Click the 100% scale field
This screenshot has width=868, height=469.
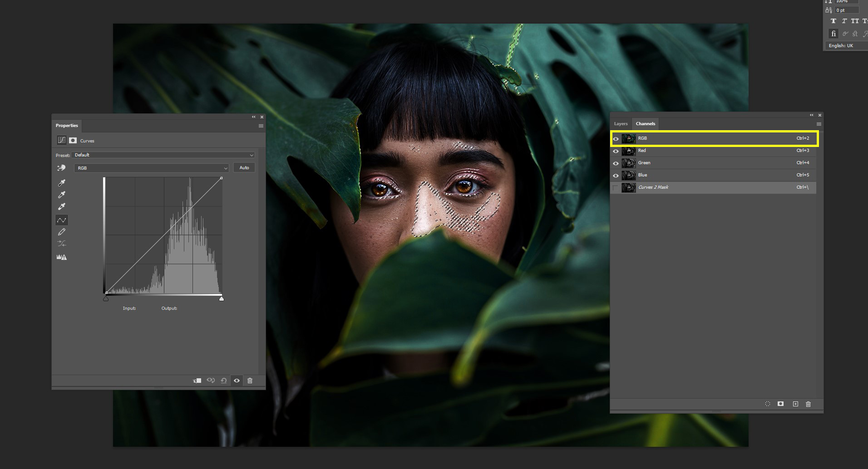click(846, 1)
